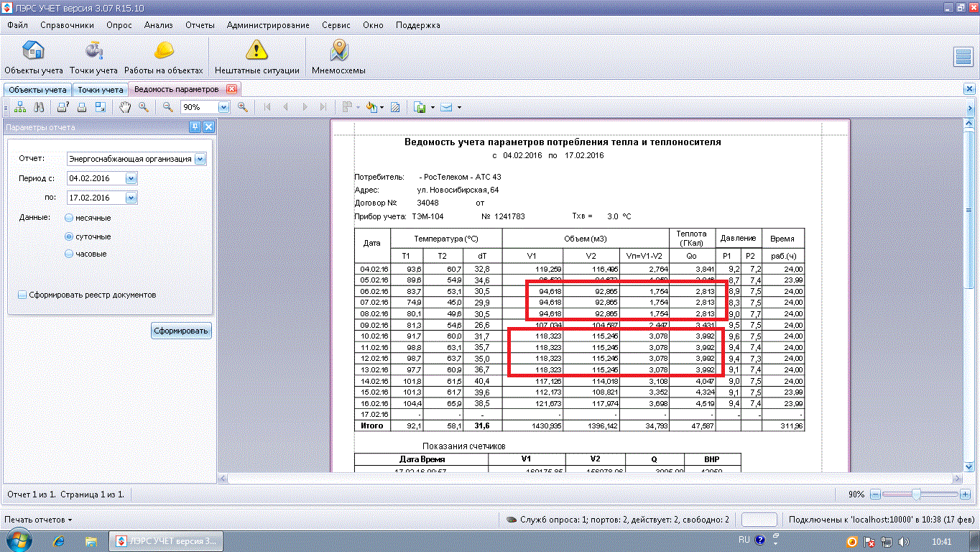Image resolution: width=980 pixels, height=552 pixels.
Task: Go to the previous page arrow
Action: [x=286, y=107]
